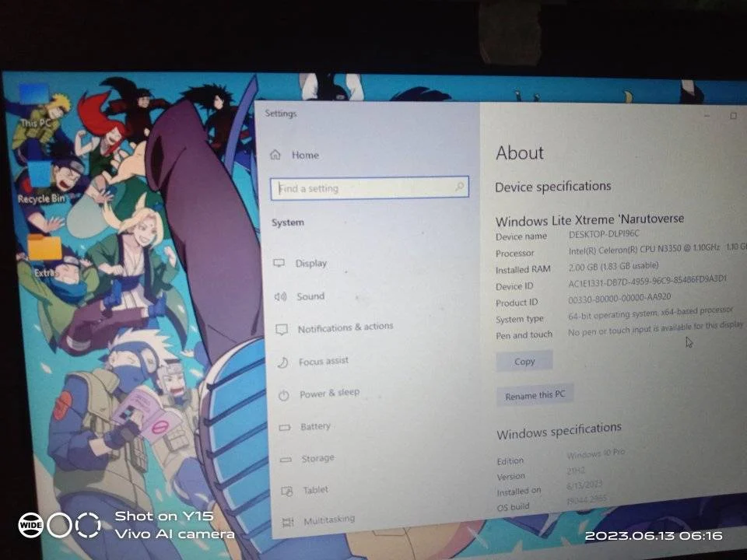Viewport: 747px width, 560px height.
Task: Click the Display monitor icon
Action: click(279, 263)
